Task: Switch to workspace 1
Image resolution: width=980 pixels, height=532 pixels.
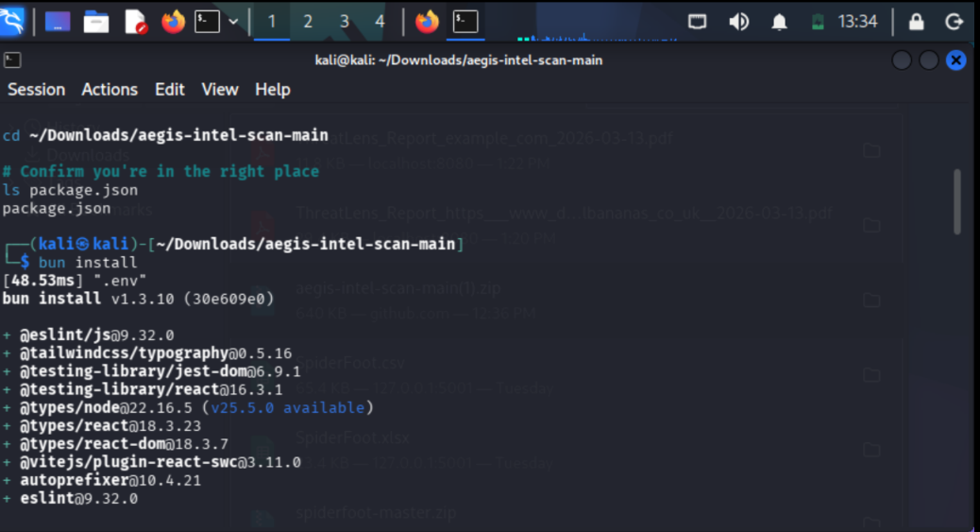Action: coord(271,22)
